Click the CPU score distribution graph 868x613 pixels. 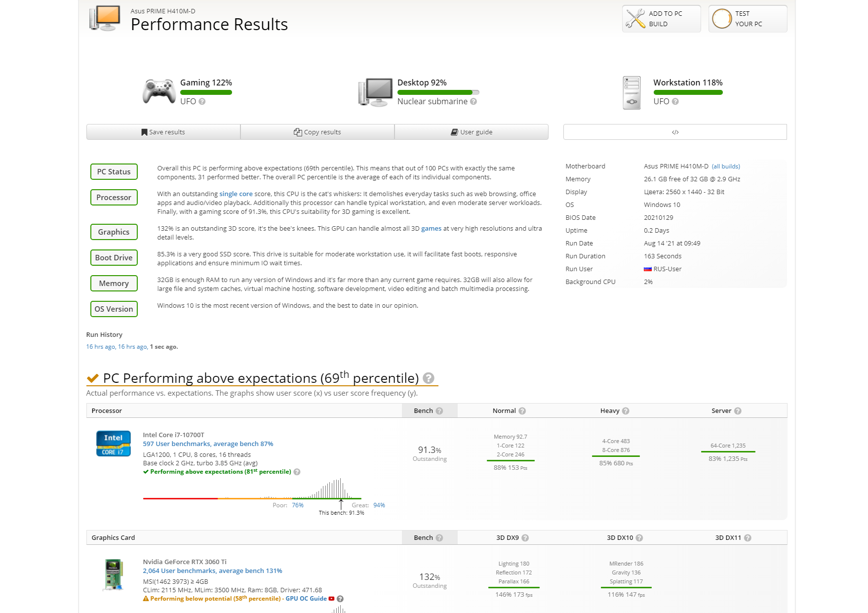(x=252, y=489)
